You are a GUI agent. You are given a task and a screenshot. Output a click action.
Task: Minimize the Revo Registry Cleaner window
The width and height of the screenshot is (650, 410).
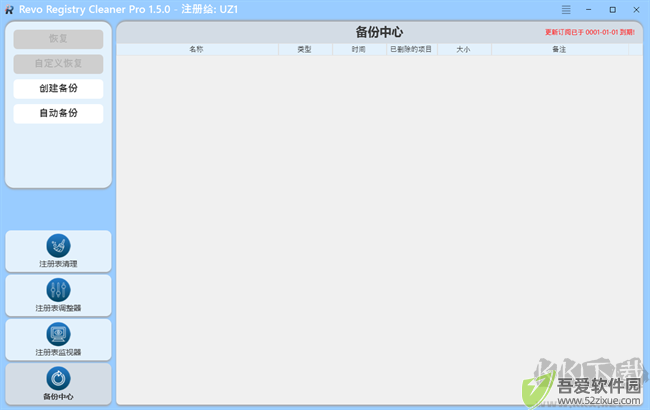[589, 10]
